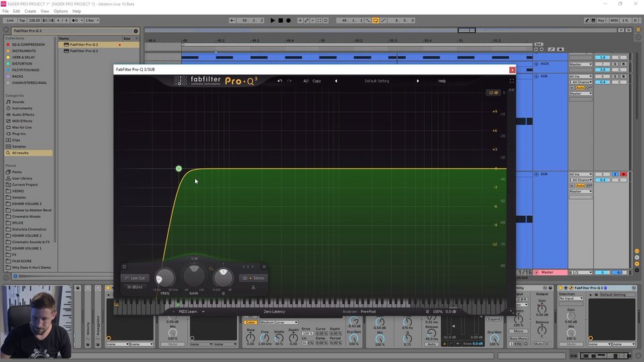The height and width of the screenshot is (362, 644).
Task: Click the Link button in the control bar
Action: tap(10, 20)
